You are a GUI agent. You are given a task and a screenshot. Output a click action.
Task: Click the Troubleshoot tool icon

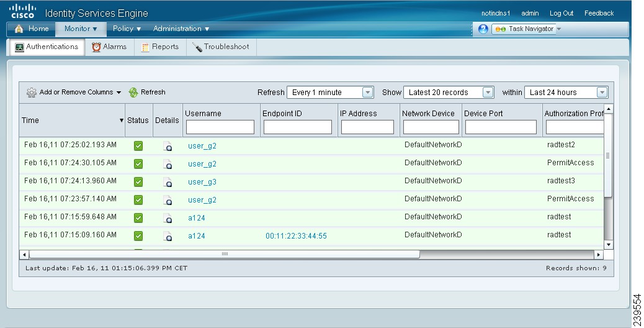pyautogui.click(x=197, y=47)
